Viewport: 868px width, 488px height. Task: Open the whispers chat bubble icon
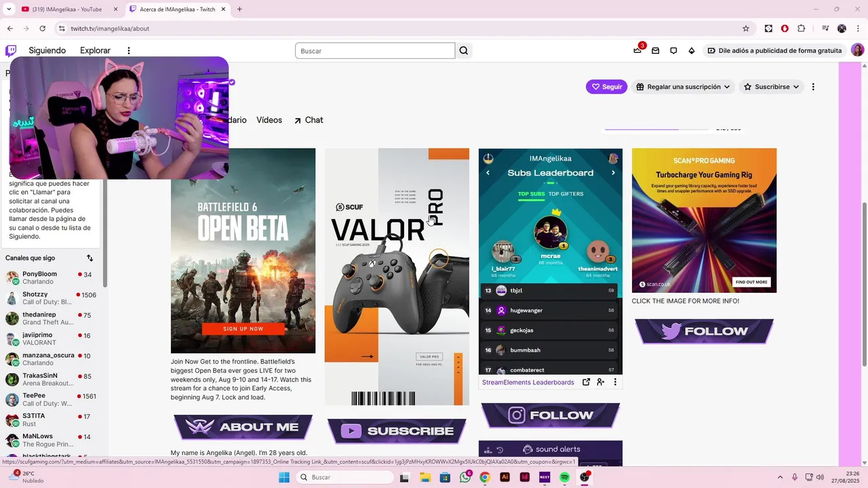click(673, 50)
